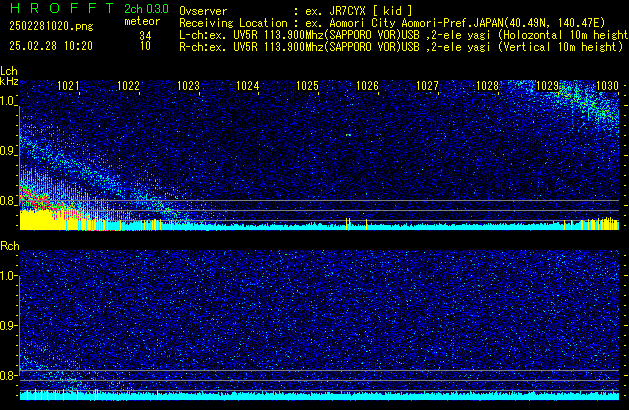Select the 1027 time marker

[x=427, y=86]
